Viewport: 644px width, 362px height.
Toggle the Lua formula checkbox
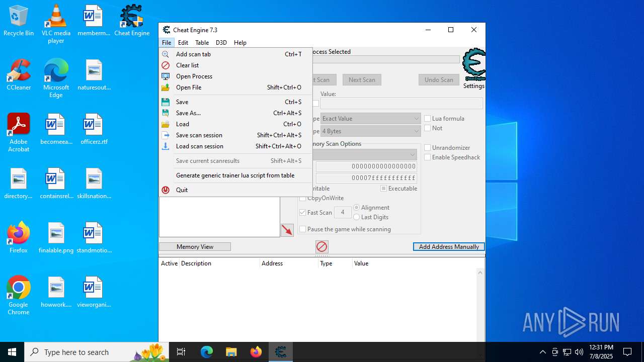point(428,119)
